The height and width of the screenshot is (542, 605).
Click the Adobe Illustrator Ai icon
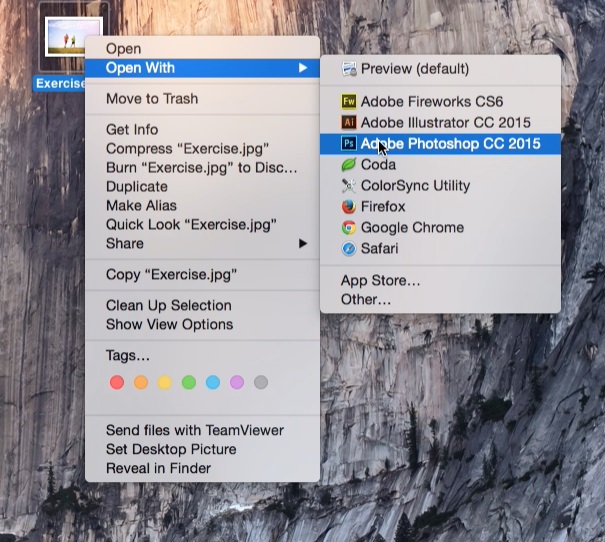(x=348, y=122)
